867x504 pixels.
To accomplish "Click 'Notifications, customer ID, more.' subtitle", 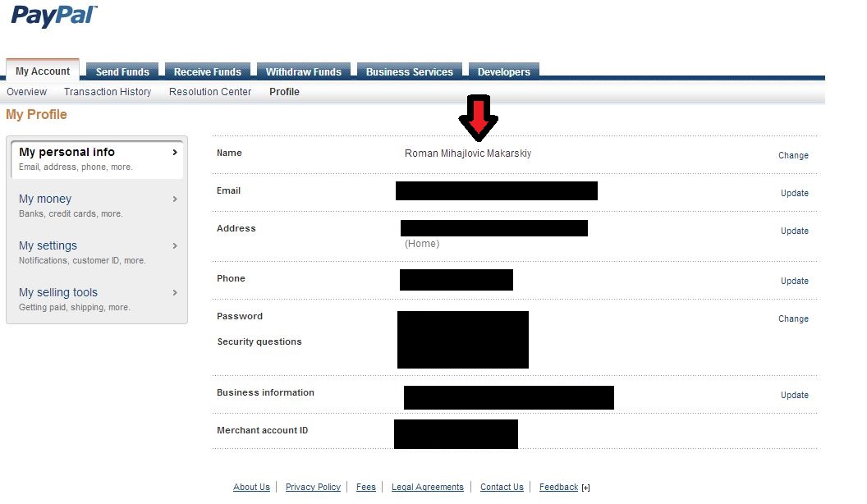I will pyautogui.click(x=82, y=260).
